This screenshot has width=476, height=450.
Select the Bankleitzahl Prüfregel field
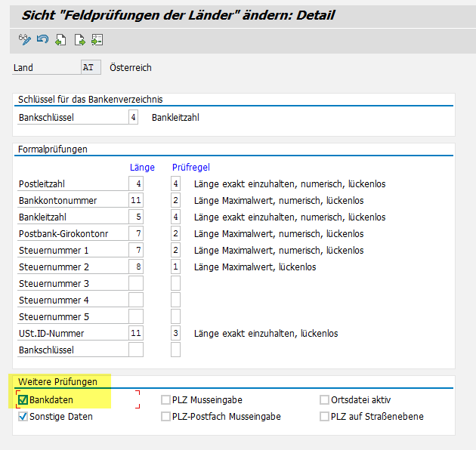tap(175, 217)
